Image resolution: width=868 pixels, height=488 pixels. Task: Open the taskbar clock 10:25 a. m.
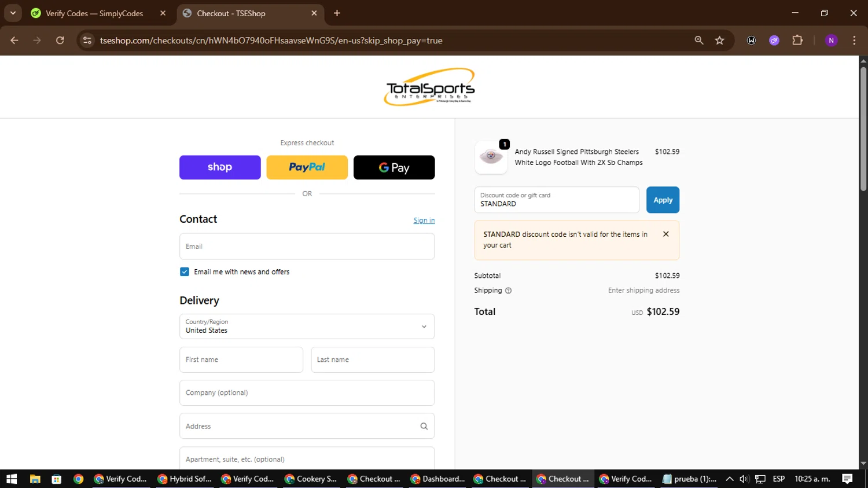pyautogui.click(x=812, y=479)
